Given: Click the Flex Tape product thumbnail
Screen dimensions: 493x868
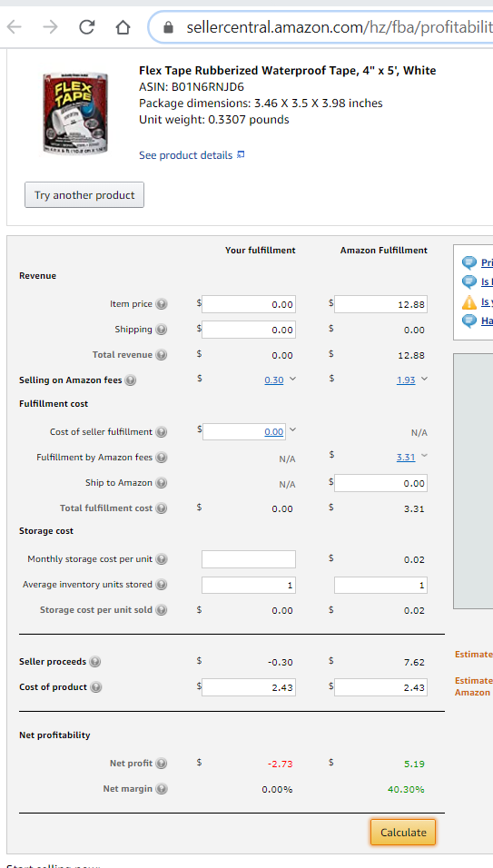Looking at the screenshot, I should click(x=74, y=113).
